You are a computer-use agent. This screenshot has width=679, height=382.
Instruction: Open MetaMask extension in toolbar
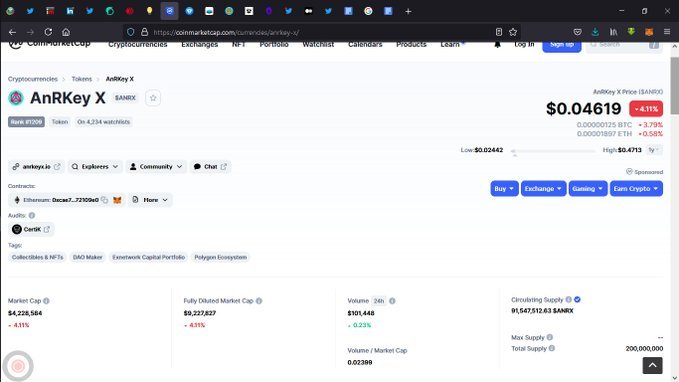[x=649, y=32]
